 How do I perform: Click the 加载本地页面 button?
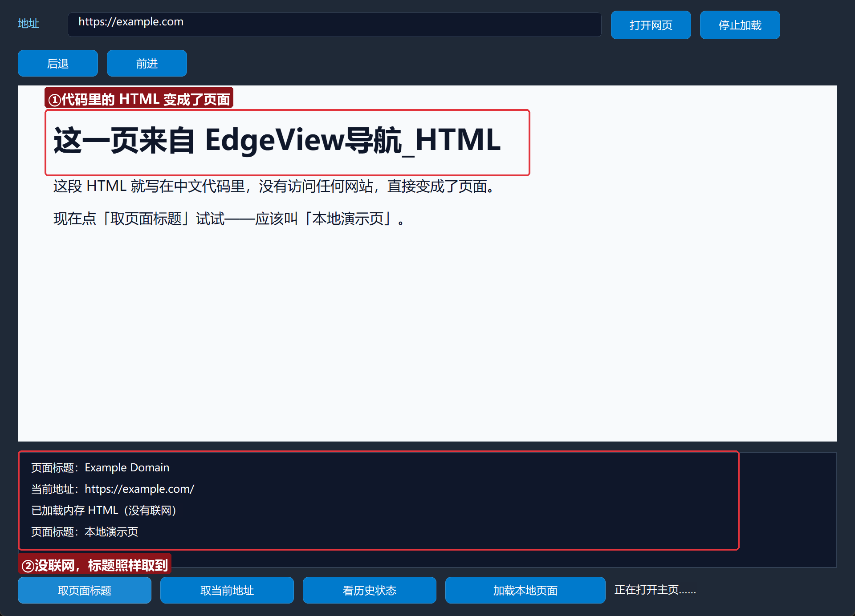coord(525,590)
